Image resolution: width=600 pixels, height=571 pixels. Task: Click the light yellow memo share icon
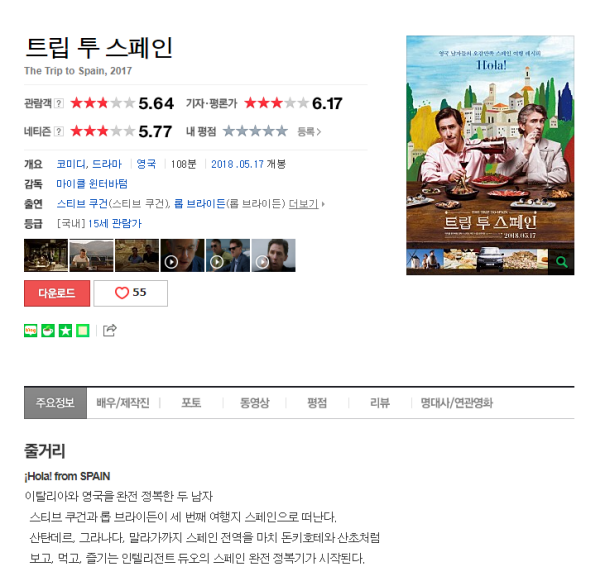pos(83,330)
